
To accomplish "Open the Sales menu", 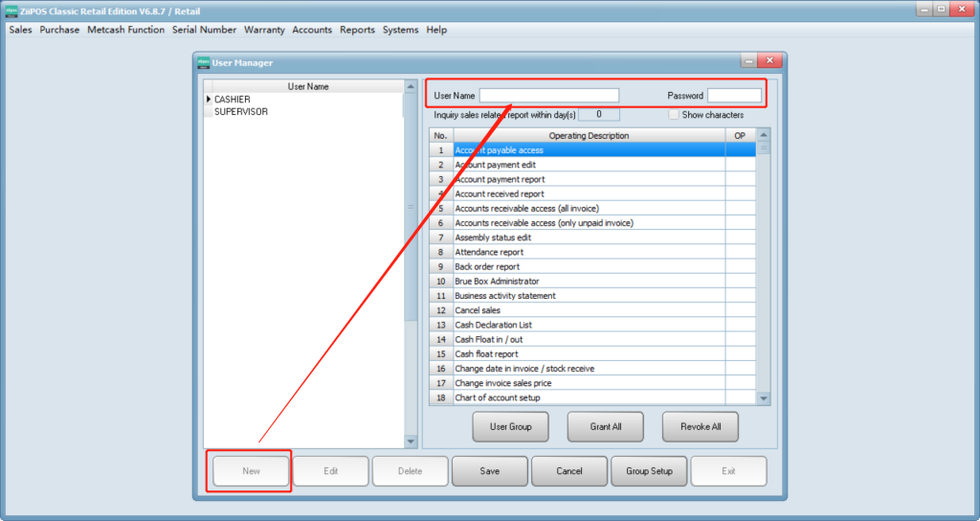I will 20,30.
